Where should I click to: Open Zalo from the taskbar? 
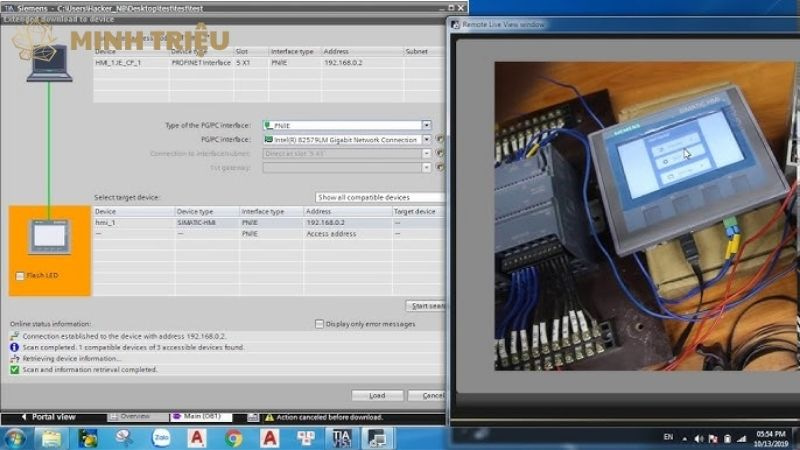160,437
